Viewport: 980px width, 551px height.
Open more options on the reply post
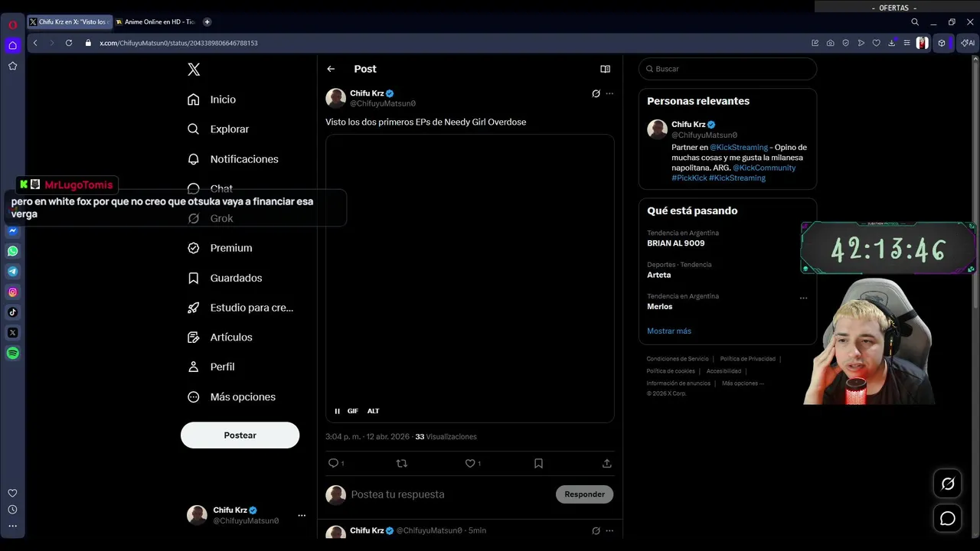(x=609, y=530)
